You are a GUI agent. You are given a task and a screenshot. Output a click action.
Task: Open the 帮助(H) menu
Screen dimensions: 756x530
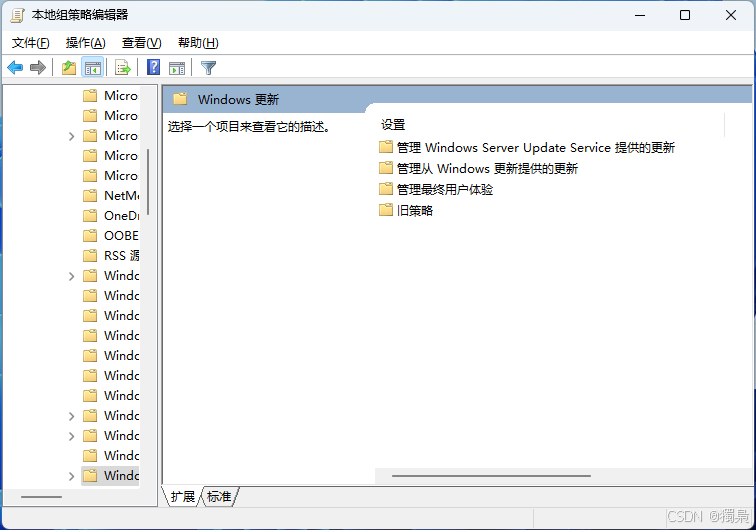tap(198, 43)
